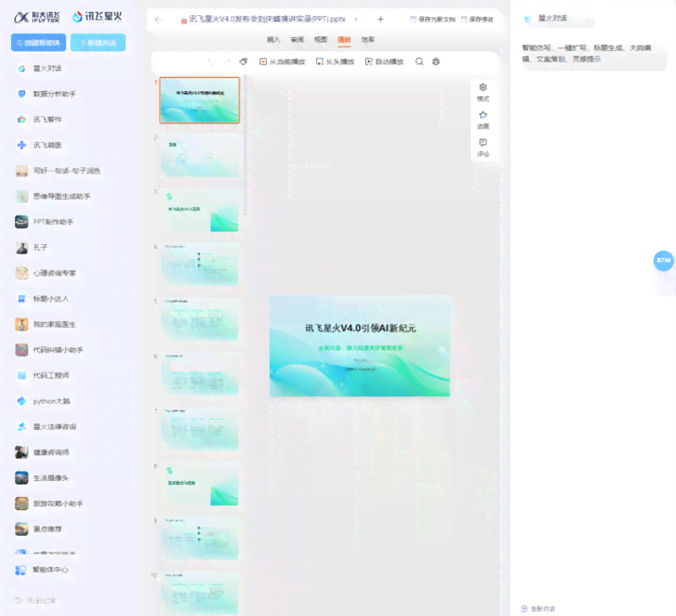Click 自动播放 in toolbar
This screenshot has height=616, width=676.
click(x=384, y=62)
